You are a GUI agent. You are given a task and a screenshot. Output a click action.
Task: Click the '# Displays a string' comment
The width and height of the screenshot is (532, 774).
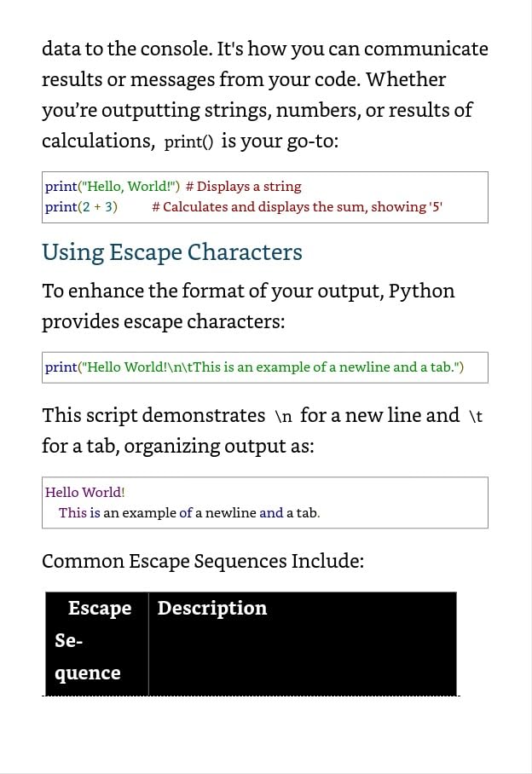[243, 187]
